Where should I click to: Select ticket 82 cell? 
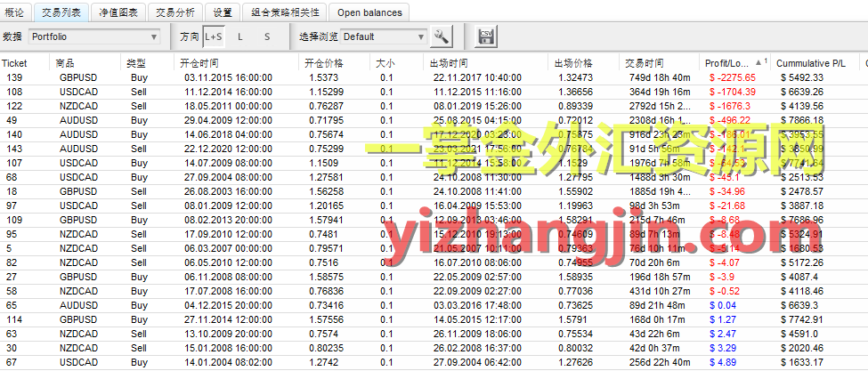[12, 262]
